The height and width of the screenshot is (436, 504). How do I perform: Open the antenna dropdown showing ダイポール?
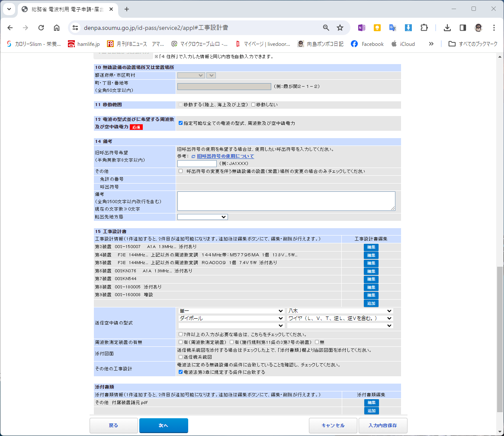(231, 318)
